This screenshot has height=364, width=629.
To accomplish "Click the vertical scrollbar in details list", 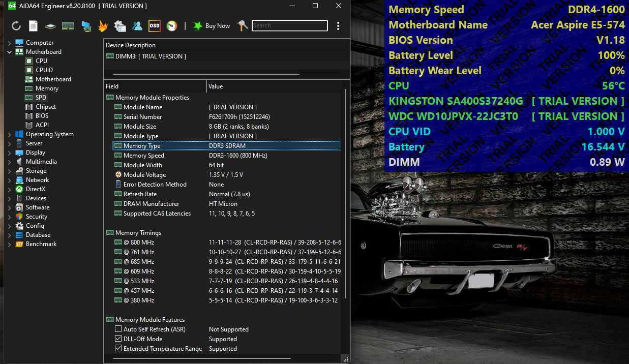I will point(345,193).
